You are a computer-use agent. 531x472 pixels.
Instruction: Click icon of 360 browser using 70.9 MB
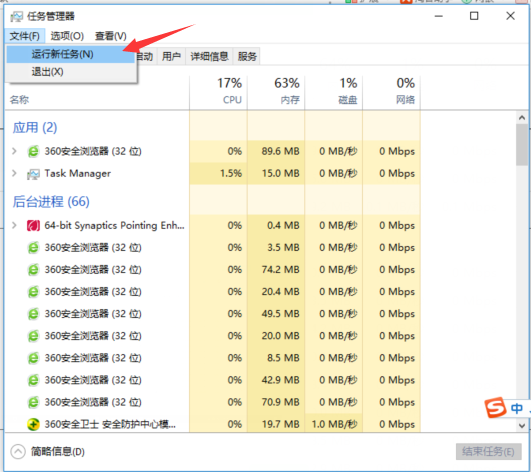click(33, 402)
